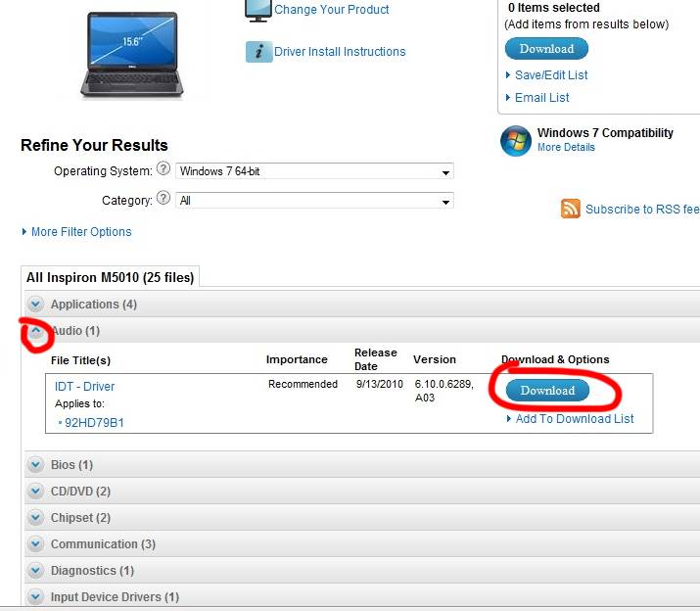Image resolution: width=700 pixels, height=611 pixels.
Task: Expand the Bios (1) section
Action: pyautogui.click(x=35, y=465)
